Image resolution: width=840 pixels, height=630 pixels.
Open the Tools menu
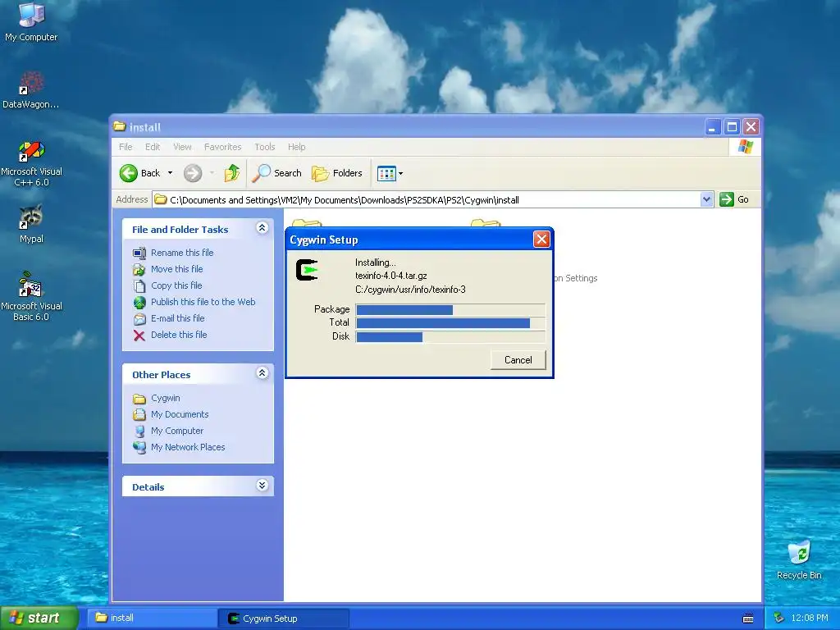pyautogui.click(x=265, y=147)
